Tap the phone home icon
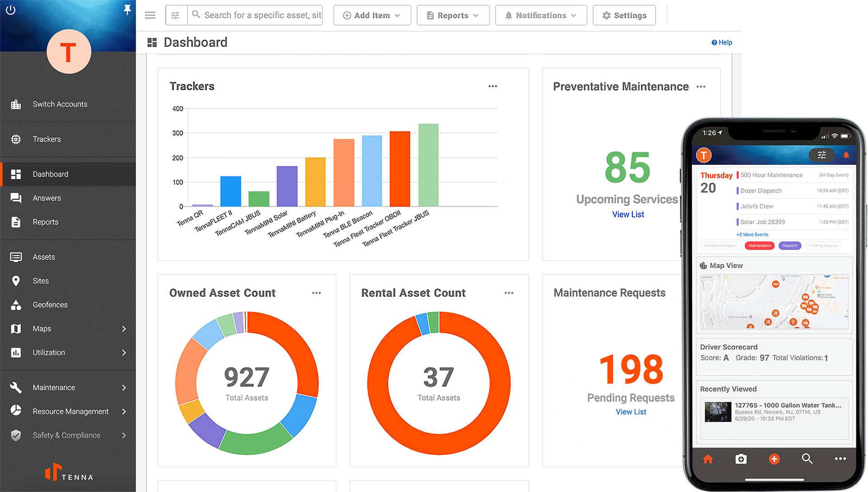This screenshot has height=492, width=868. [708, 459]
